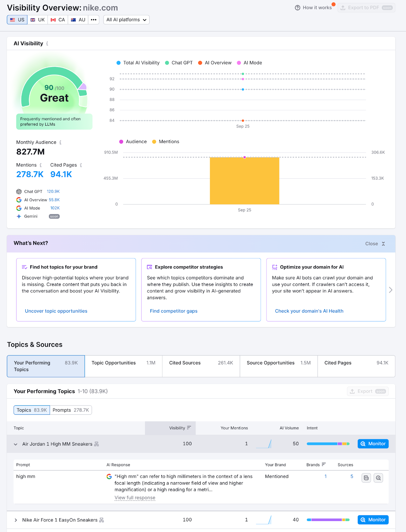This screenshot has width=406, height=532.
Task: Click the Brands column sort icon
Action: (323, 465)
